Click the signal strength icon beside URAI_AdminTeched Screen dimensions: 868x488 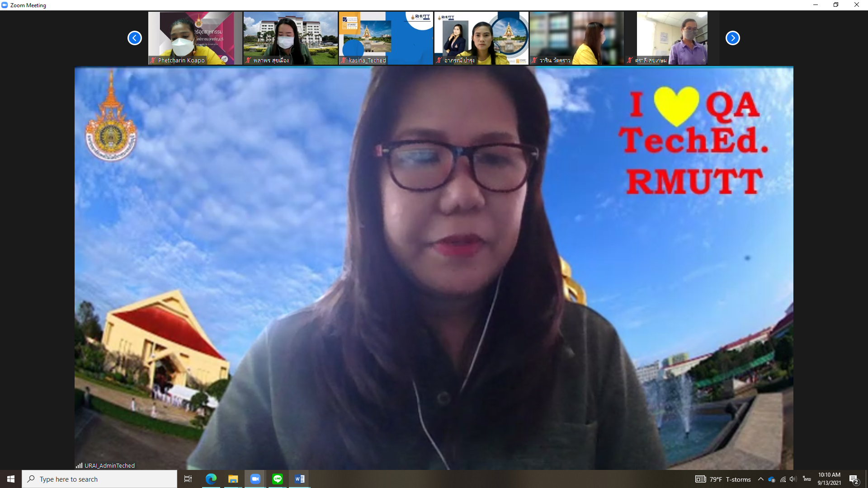(79, 465)
